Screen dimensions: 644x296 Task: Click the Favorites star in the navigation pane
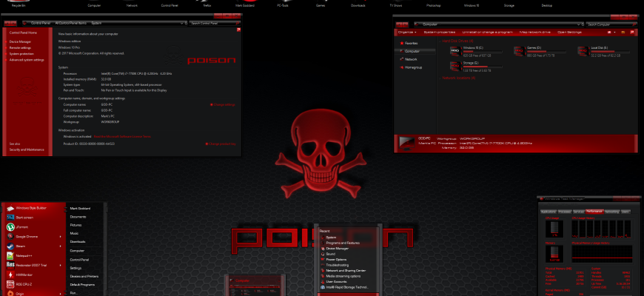pos(401,43)
